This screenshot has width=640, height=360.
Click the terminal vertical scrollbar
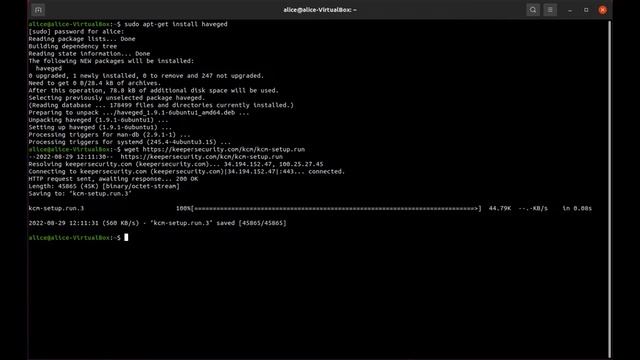click(610, 189)
